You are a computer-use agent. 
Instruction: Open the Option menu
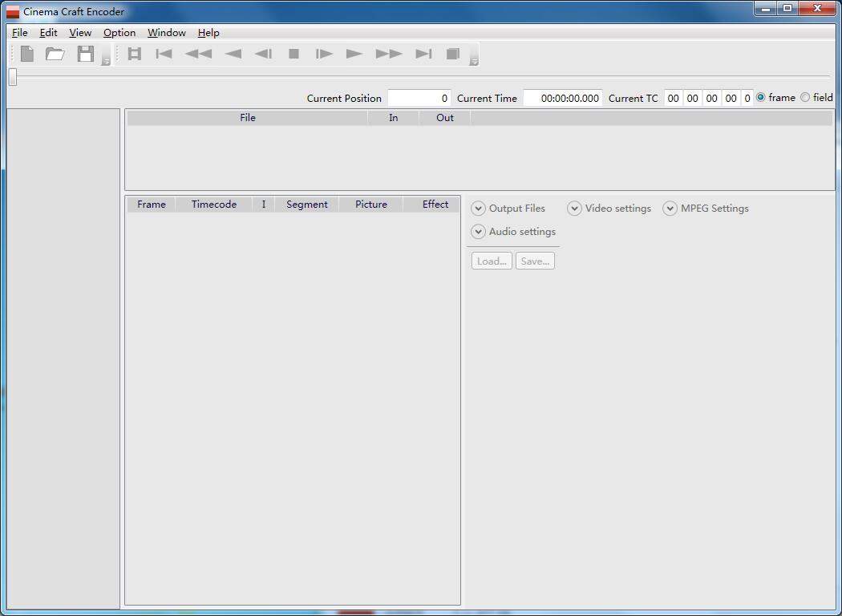(x=119, y=33)
